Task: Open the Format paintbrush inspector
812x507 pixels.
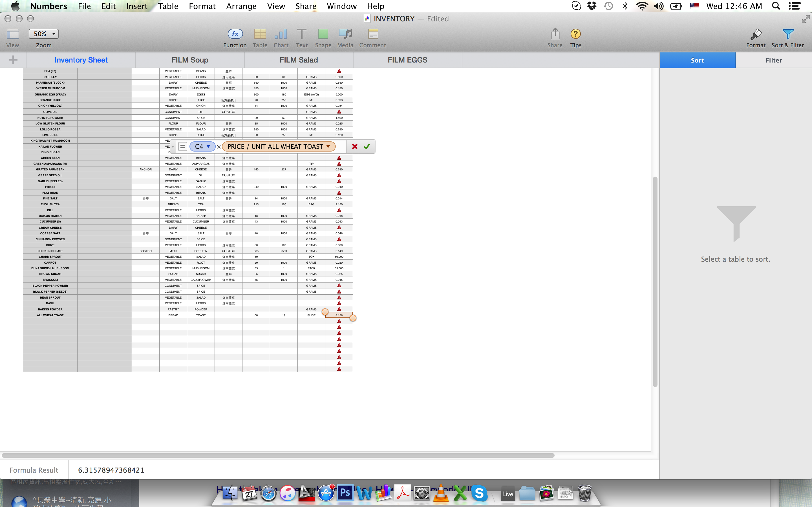Action: pyautogui.click(x=756, y=34)
